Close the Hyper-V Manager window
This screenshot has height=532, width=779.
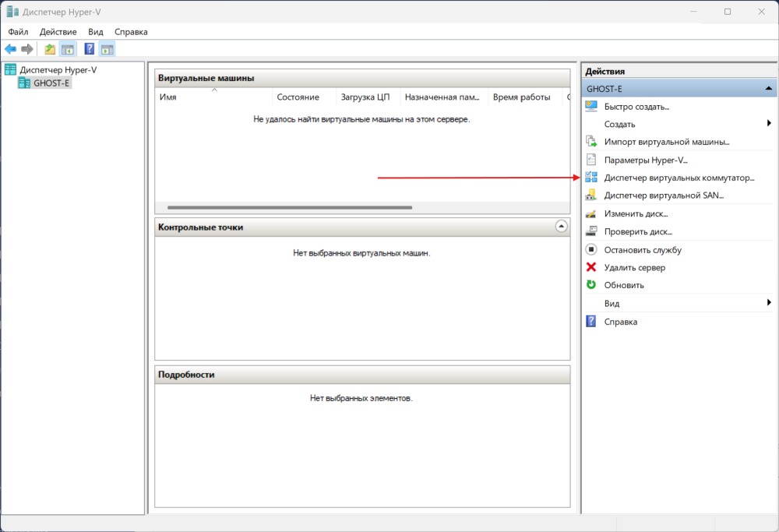tap(761, 12)
